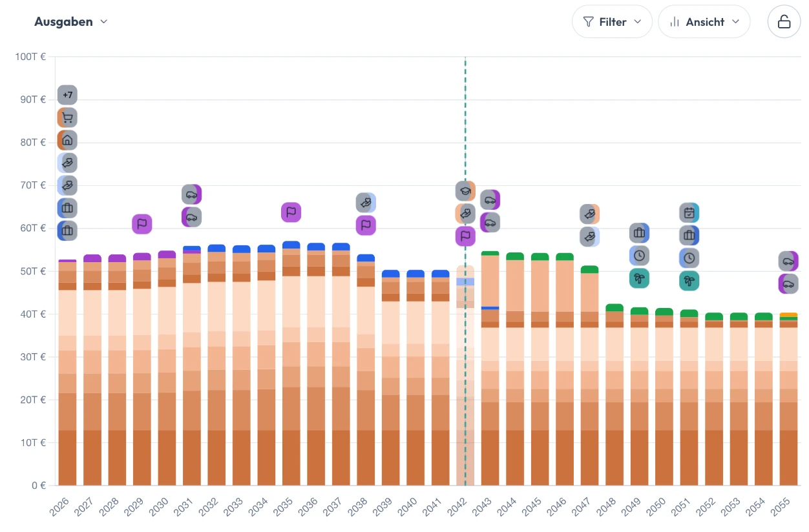Click the 2026 year label on axis
The width and height of the screenshot is (809, 532).
point(60,506)
